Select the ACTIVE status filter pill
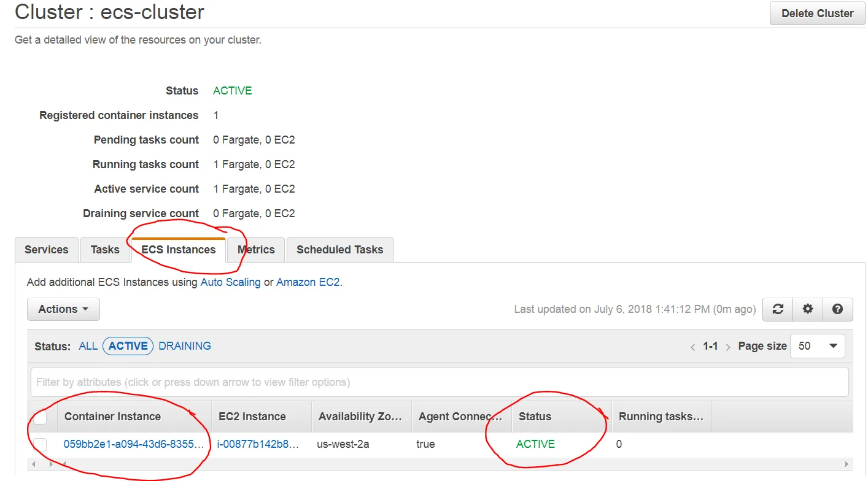This screenshot has height=481, width=868. 128,346
